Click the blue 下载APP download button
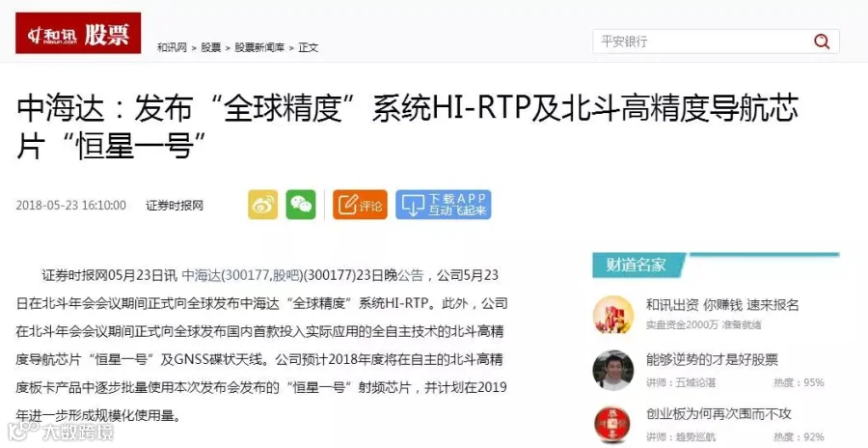868x448 pixels. [443, 205]
